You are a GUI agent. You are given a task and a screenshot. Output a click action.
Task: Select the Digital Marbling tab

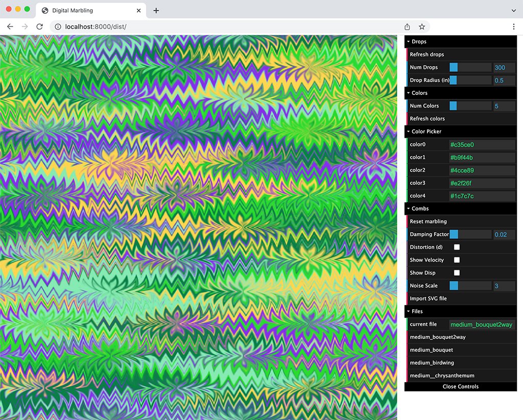click(91, 10)
